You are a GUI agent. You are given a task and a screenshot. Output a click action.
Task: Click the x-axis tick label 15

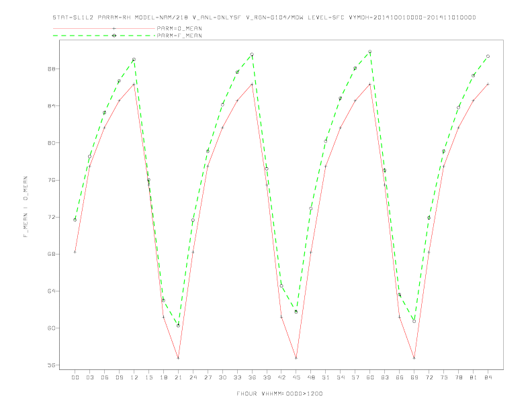click(x=148, y=377)
